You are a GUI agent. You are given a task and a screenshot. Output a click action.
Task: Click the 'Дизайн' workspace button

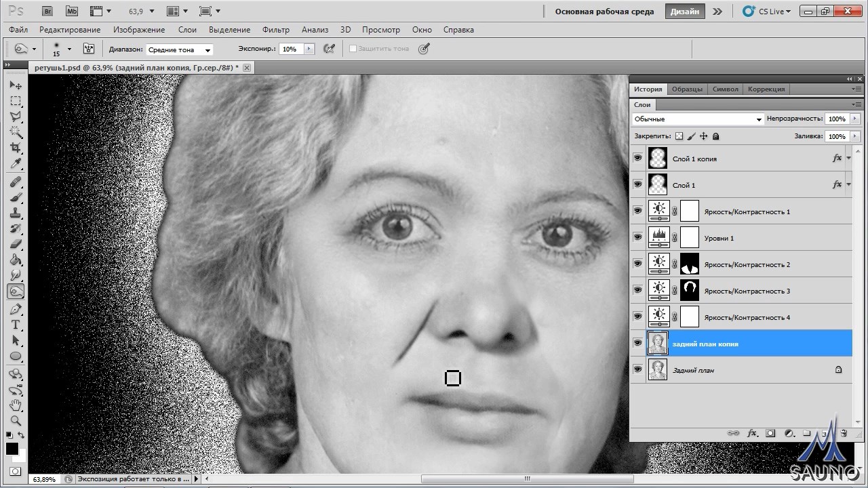tap(686, 12)
